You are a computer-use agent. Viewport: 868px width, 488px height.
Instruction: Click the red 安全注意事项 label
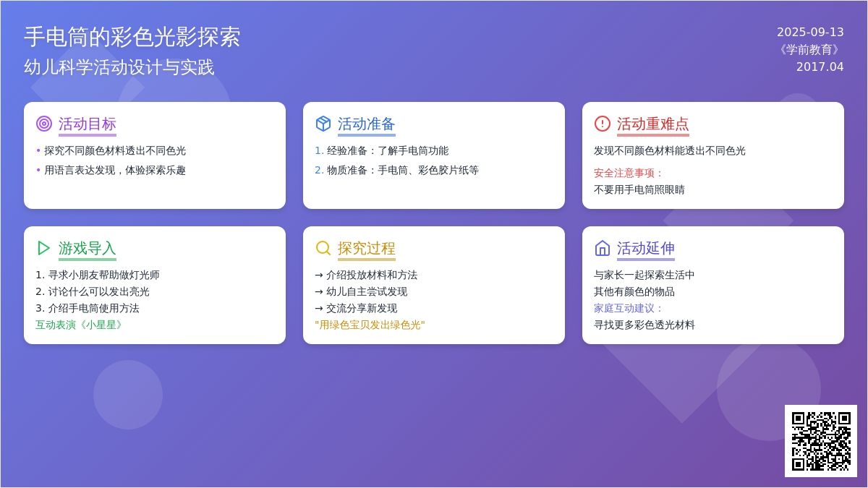coord(629,173)
